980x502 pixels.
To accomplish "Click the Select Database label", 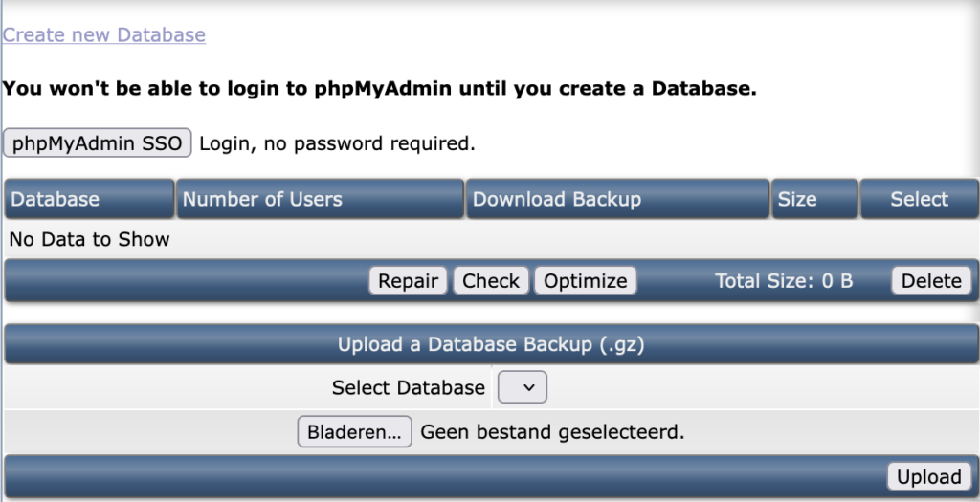I will 409,387.
